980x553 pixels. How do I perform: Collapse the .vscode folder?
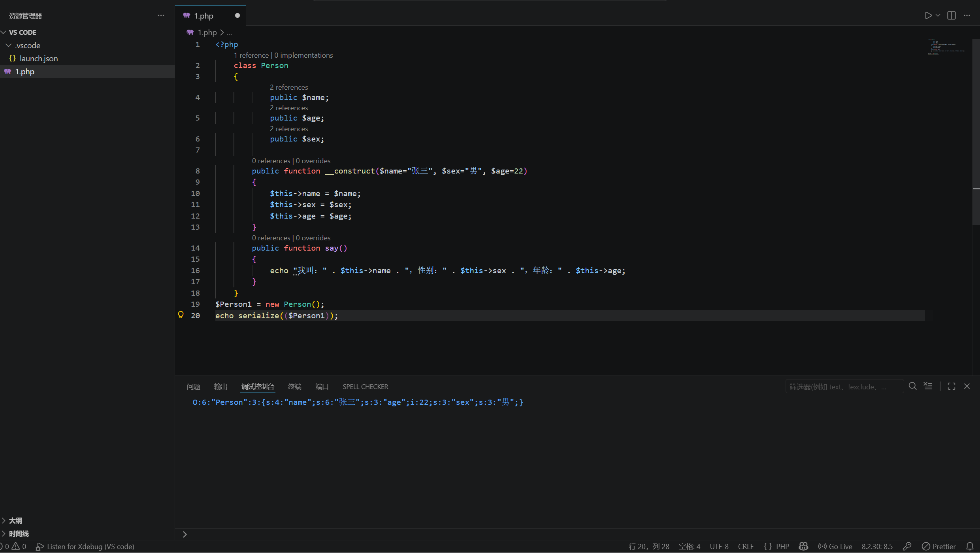[x=9, y=45]
